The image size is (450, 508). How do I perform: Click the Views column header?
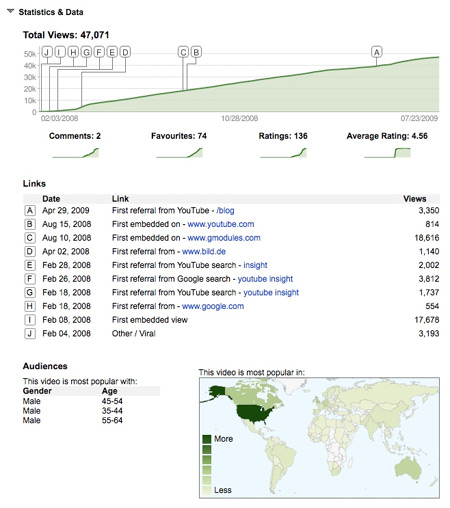click(415, 199)
